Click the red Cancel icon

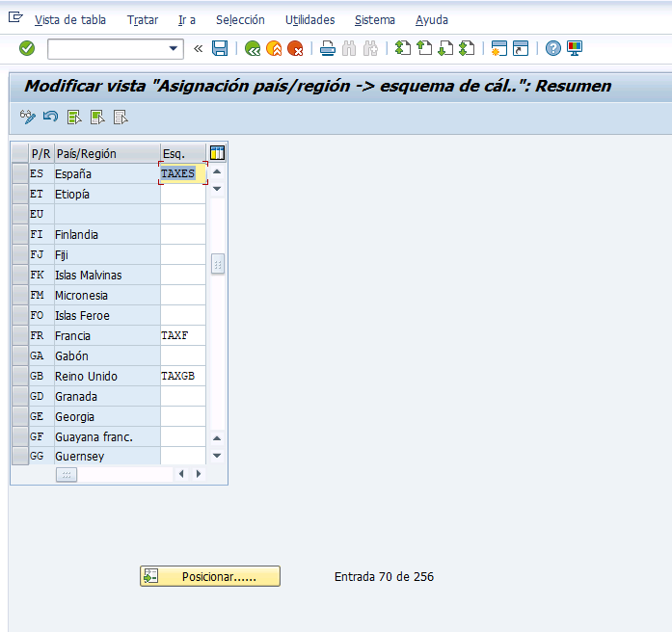point(295,48)
